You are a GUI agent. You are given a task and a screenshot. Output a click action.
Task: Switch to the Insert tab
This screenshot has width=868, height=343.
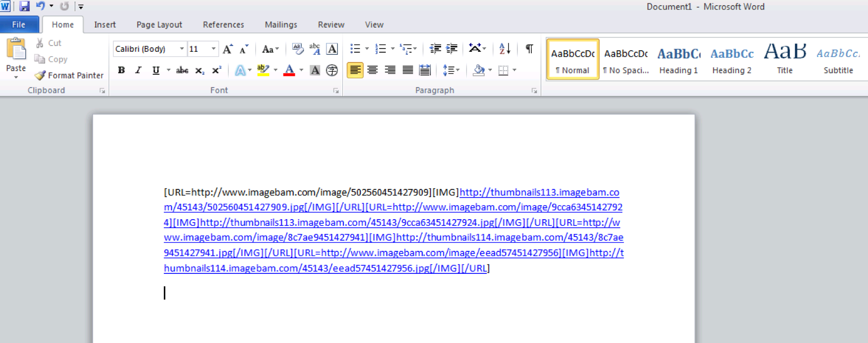105,25
